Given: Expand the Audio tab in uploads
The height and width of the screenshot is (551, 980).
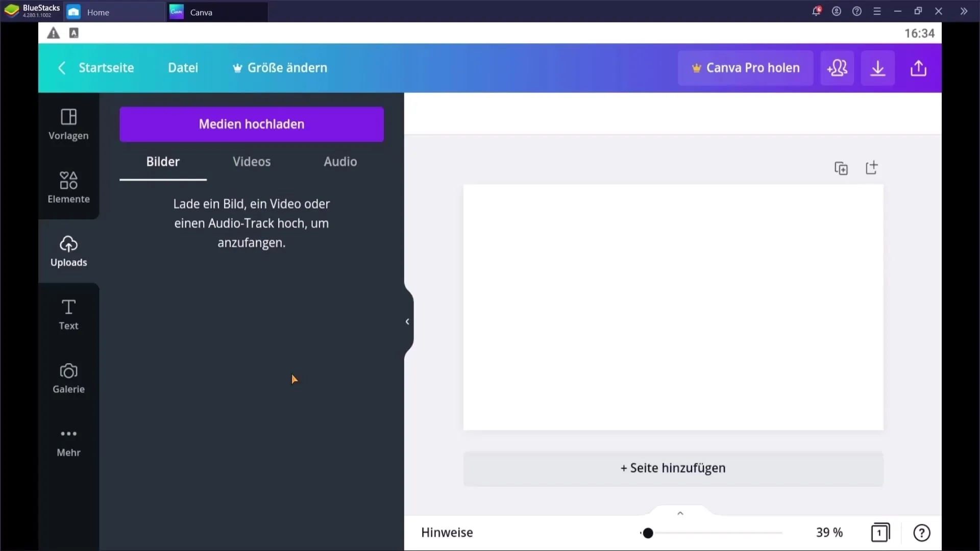Looking at the screenshot, I should pos(340,161).
